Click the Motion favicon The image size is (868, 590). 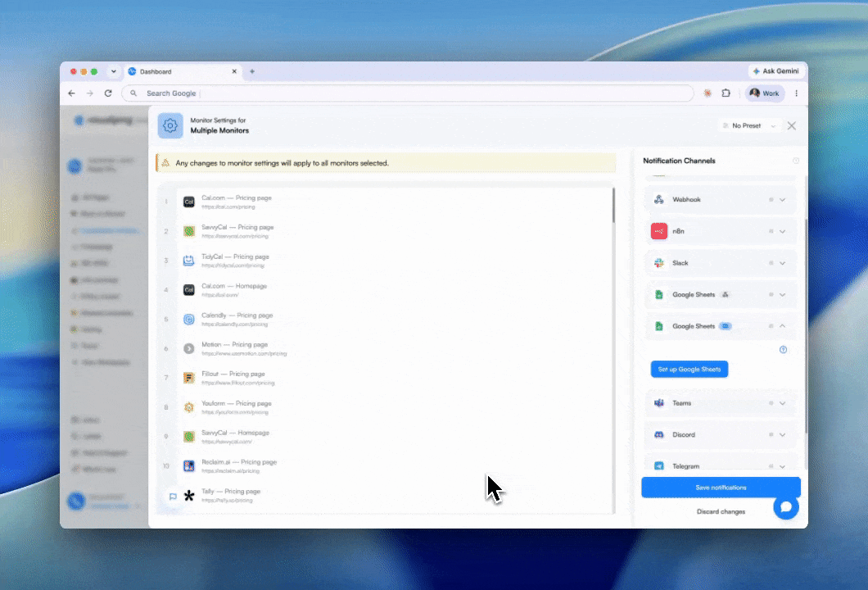(189, 348)
